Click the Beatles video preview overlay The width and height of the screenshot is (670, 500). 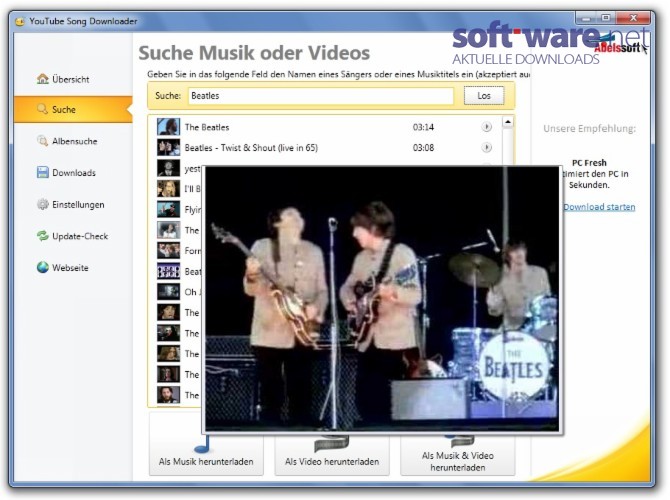coord(382,299)
